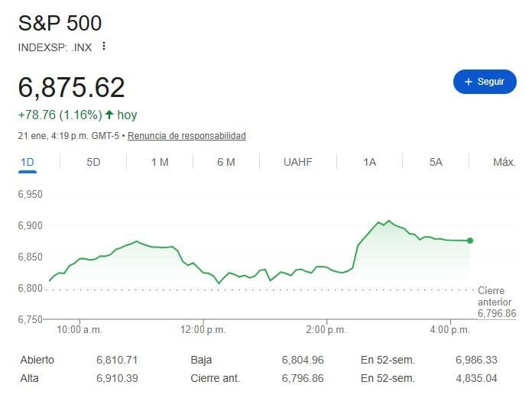
Task: Select the 6 M range tab
Action: pyautogui.click(x=225, y=162)
